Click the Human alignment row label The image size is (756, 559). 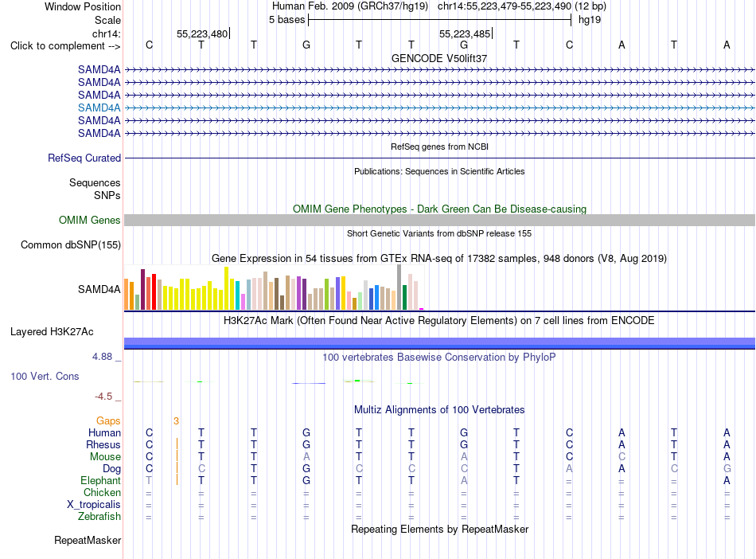coord(104,432)
